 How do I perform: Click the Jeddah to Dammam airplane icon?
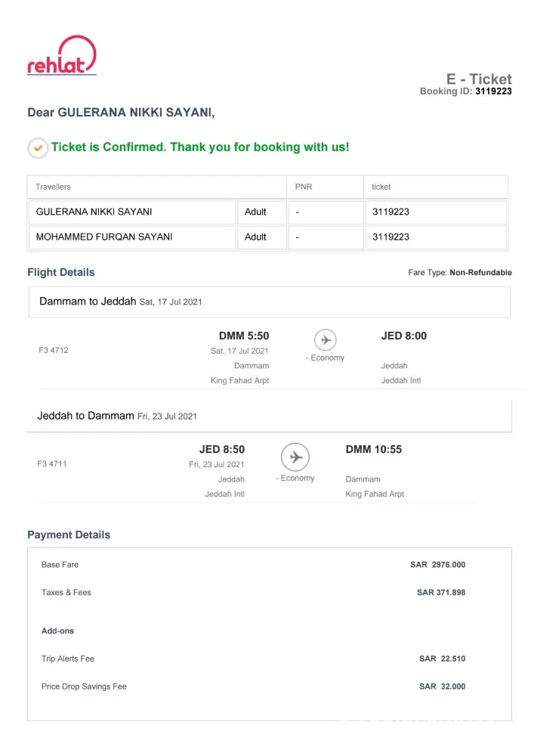[x=295, y=457]
